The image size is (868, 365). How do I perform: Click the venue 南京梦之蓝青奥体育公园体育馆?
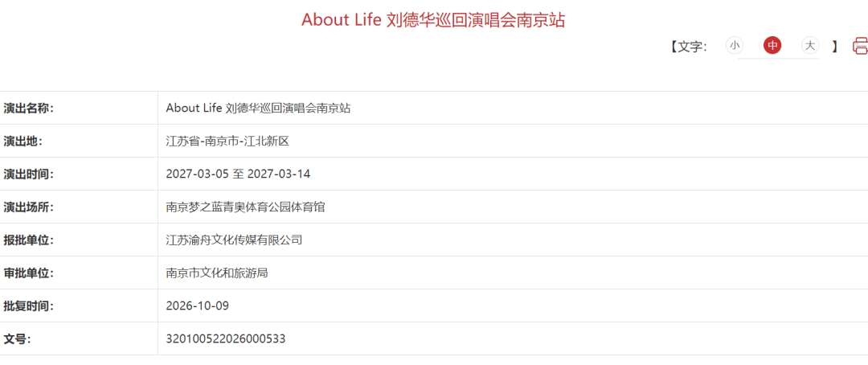(245, 207)
